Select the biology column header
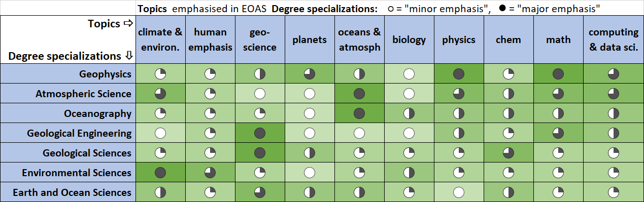This screenshot has height=202, width=644. pos(409,39)
